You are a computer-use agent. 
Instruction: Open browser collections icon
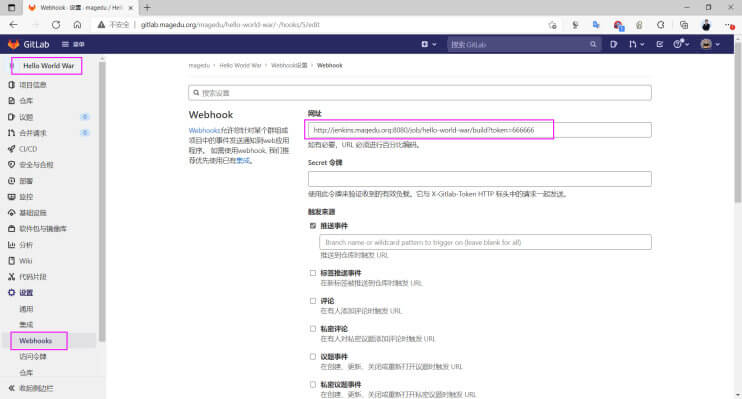tap(684, 25)
